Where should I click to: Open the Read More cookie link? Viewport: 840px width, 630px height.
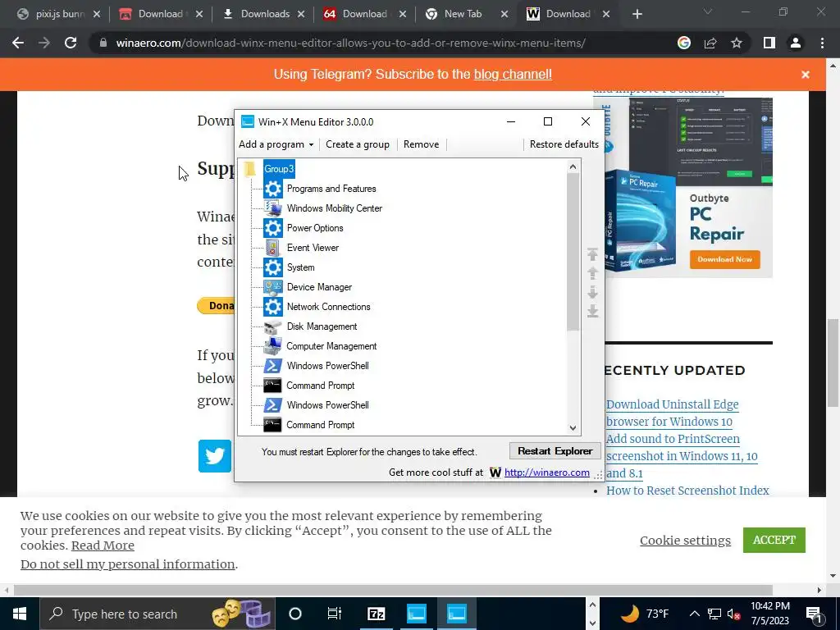(x=103, y=546)
